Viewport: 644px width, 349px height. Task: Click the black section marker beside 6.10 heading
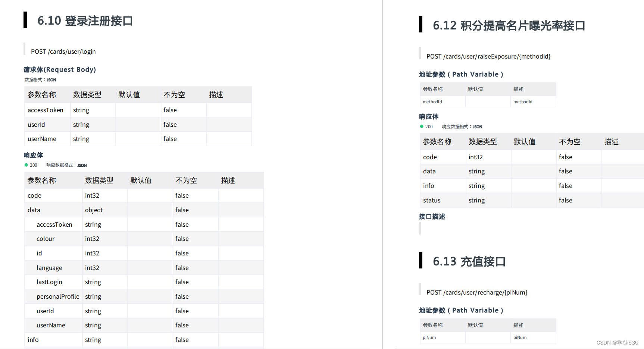pyautogui.click(x=25, y=20)
